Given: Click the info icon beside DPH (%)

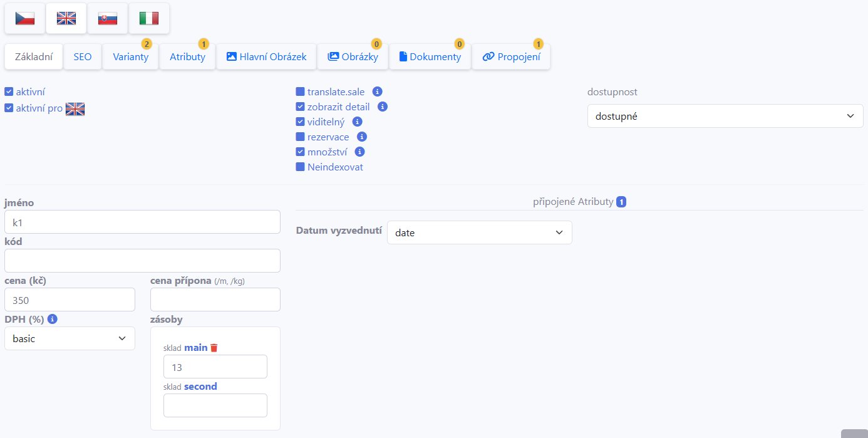Looking at the screenshot, I should pos(53,319).
